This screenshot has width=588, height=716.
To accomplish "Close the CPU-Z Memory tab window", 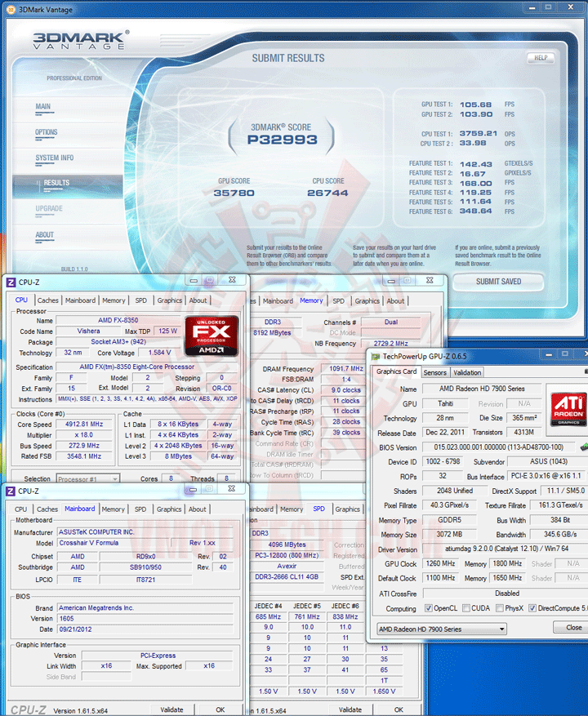I will (430, 280).
